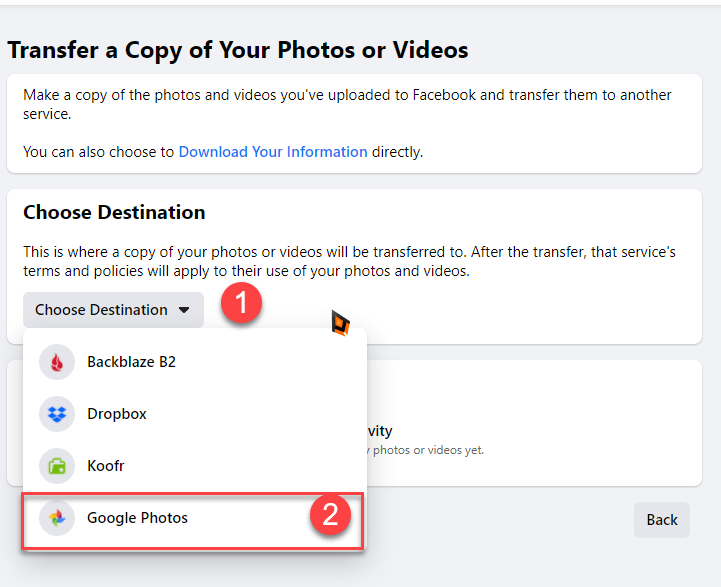Click the Back button
The height and width of the screenshot is (587, 721).
(x=662, y=520)
